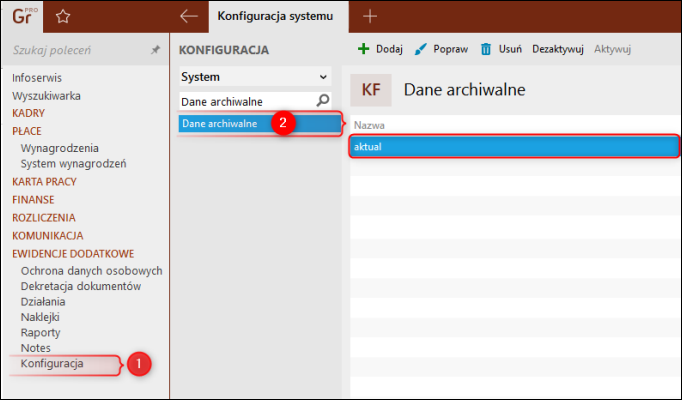682x400 pixels.
Task: Click the Popraw button label
Action: [x=451, y=49]
